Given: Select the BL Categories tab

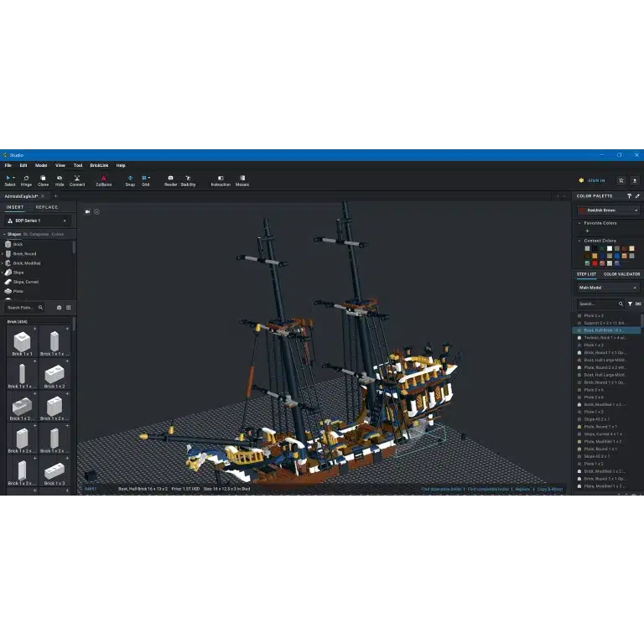Looking at the screenshot, I should (x=36, y=235).
